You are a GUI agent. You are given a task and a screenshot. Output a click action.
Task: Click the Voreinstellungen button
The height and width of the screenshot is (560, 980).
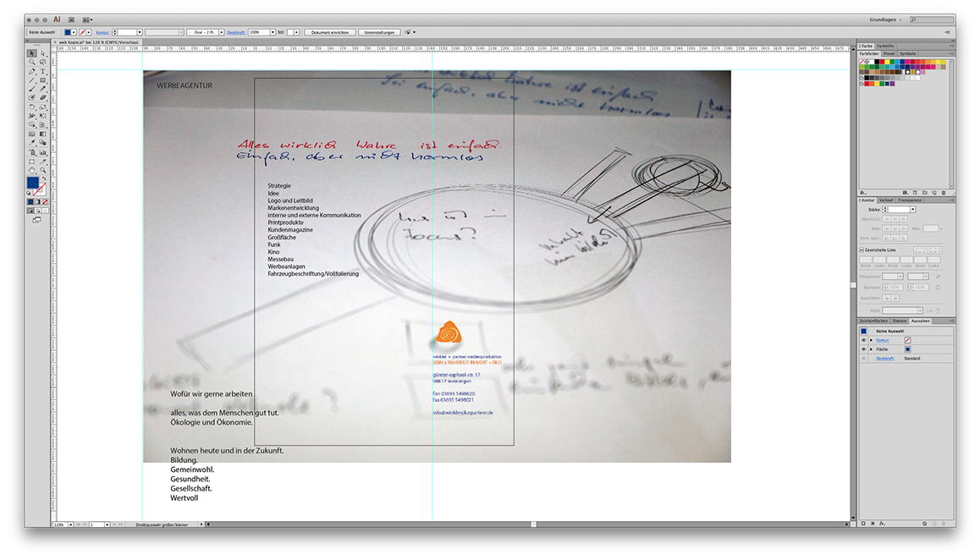(x=379, y=32)
